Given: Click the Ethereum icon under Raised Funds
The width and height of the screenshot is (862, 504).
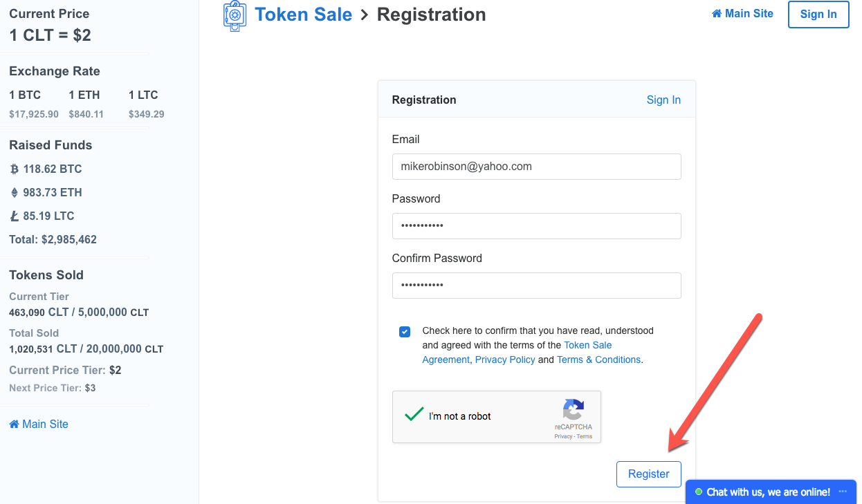Looking at the screenshot, I should [x=15, y=192].
